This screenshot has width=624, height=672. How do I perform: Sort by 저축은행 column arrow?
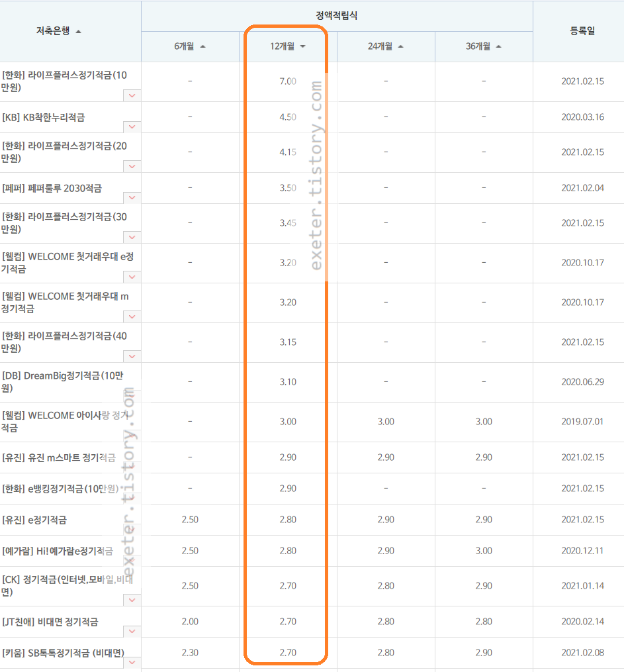(x=78, y=32)
